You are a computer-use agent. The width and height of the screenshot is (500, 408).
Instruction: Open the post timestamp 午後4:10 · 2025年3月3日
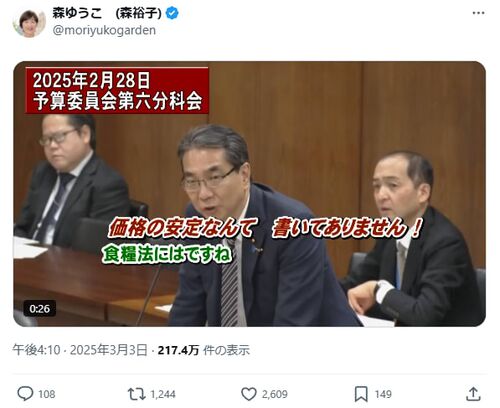(x=80, y=350)
